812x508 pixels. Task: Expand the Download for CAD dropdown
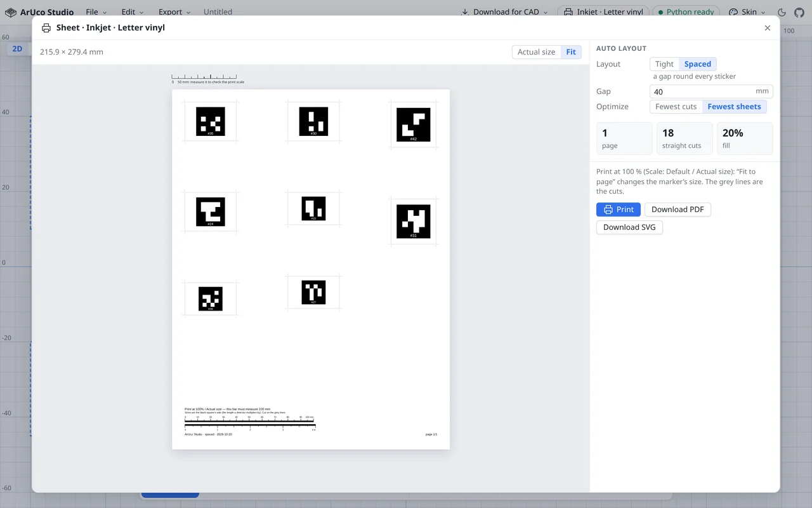coord(504,12)
